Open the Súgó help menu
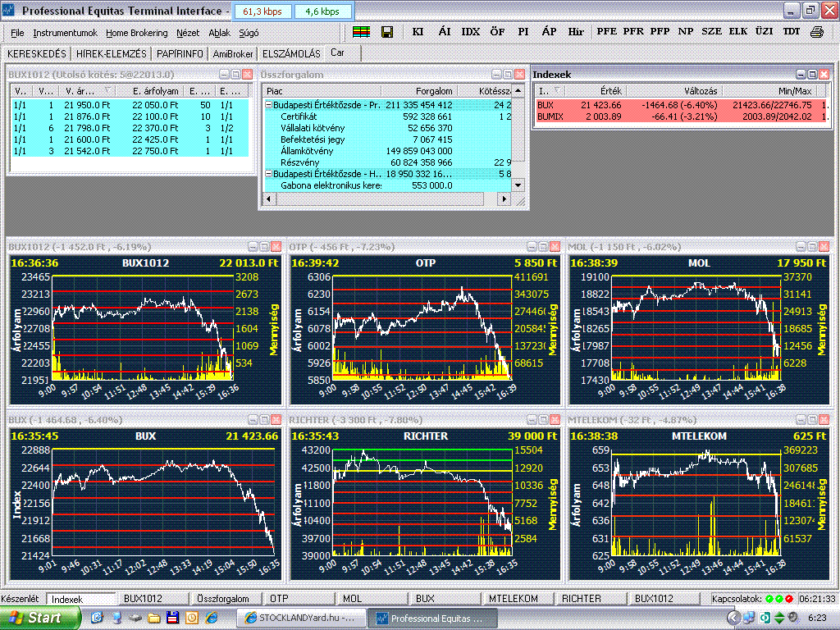Image resolution: width=840 pixels, height=630 pixels. pos(249,33)
